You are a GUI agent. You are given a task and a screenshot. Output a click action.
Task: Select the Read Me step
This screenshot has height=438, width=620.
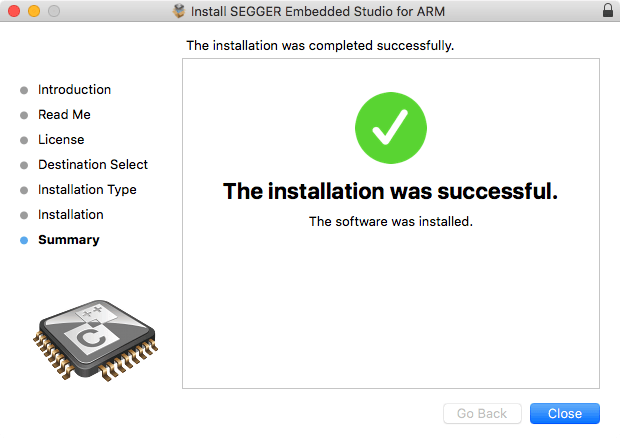64,115
